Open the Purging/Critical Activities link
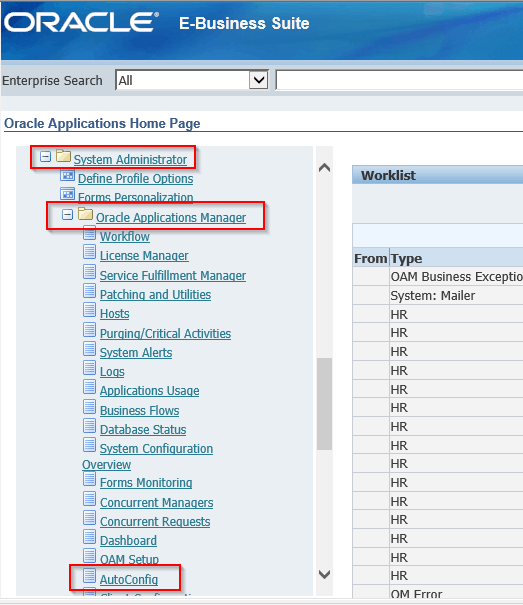The width and height of the screenshot is (523, 605). click(x=165, y=334)
